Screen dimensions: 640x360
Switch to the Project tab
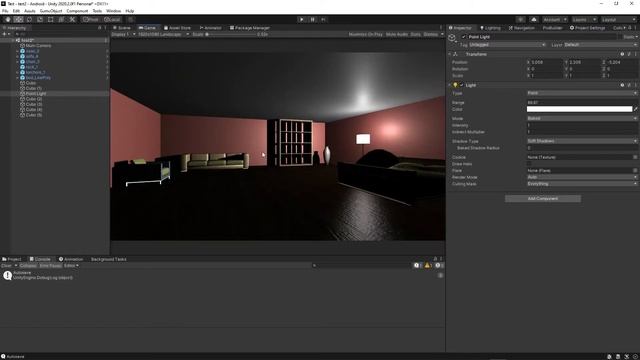pyautogui.click(x=12, y=259)
